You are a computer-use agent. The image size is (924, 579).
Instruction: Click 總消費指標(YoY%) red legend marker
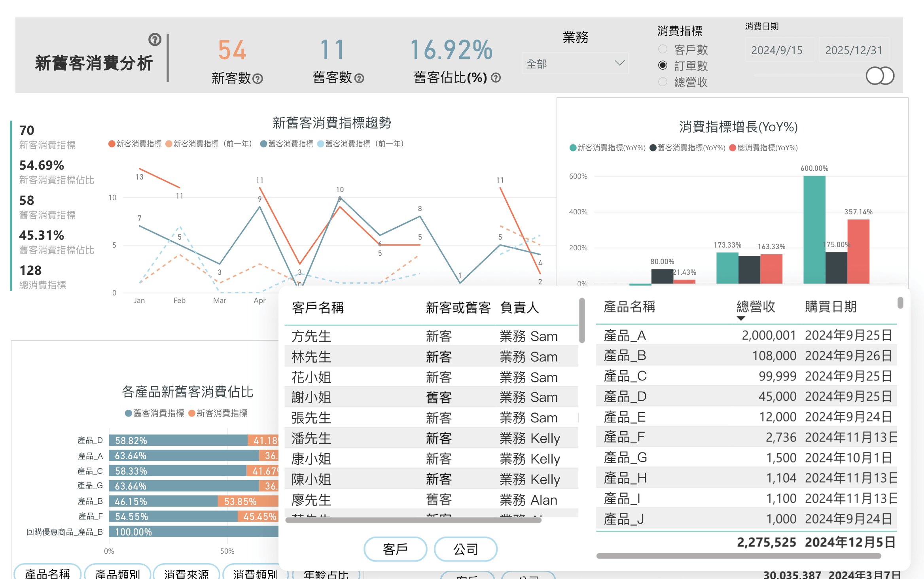coord(733,148)
